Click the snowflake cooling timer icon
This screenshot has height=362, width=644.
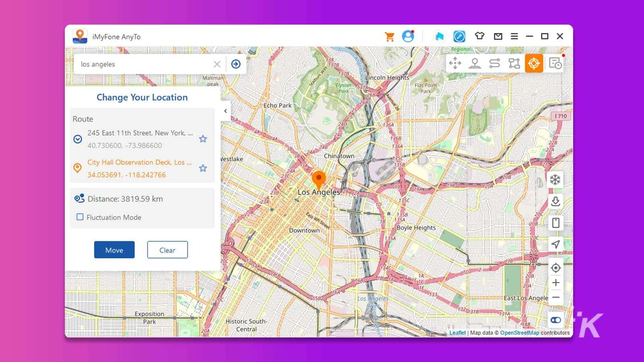click(x=555, y=179)
